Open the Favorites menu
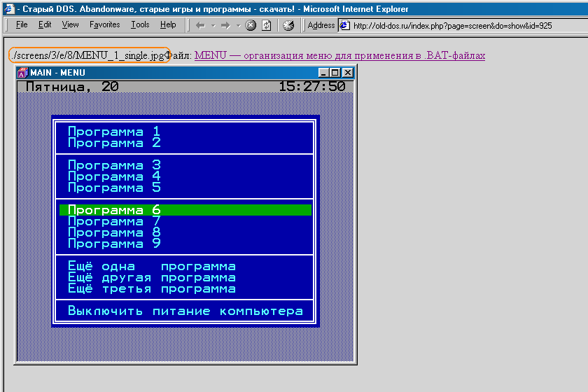This screenshot has height=392, width=588. [104, 24]
